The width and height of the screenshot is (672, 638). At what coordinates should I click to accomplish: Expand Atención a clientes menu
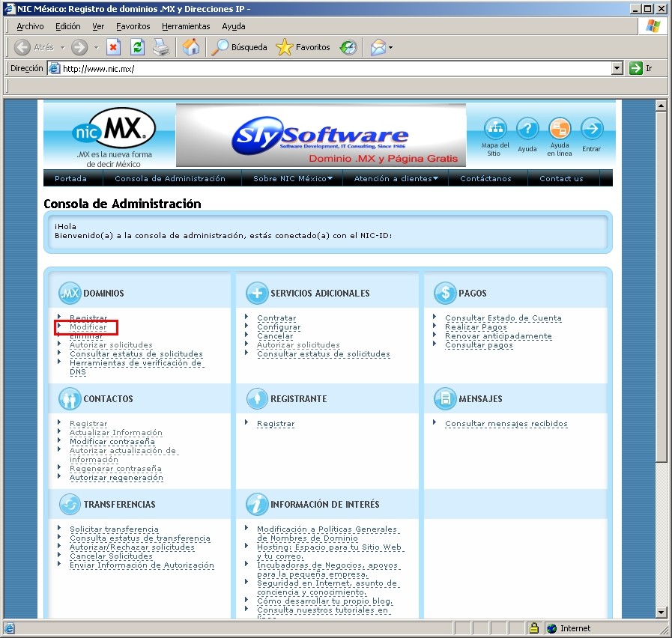tap(396, 178)
